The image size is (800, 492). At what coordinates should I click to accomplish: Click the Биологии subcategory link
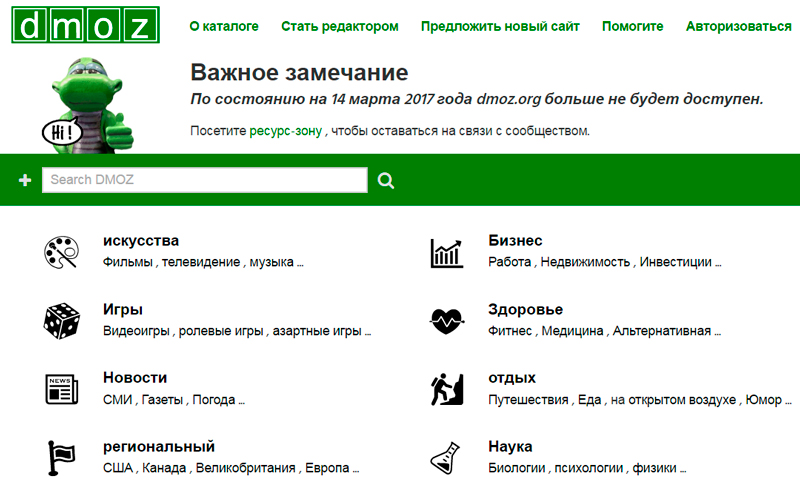(517, 468)
